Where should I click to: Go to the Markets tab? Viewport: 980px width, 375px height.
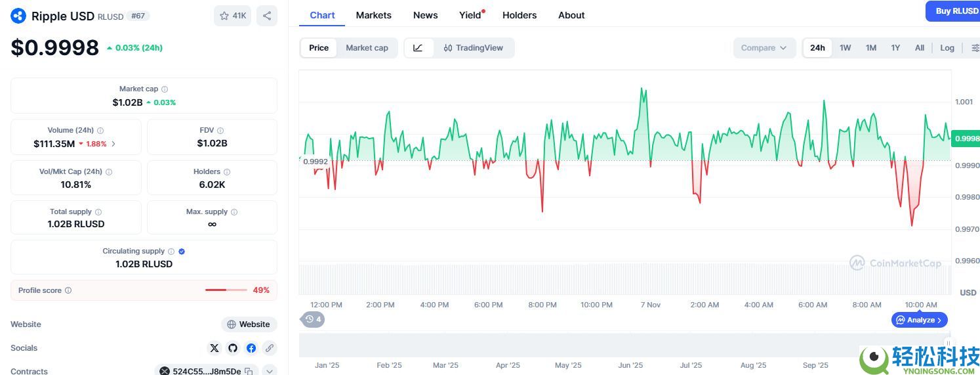tap(373, 15)
